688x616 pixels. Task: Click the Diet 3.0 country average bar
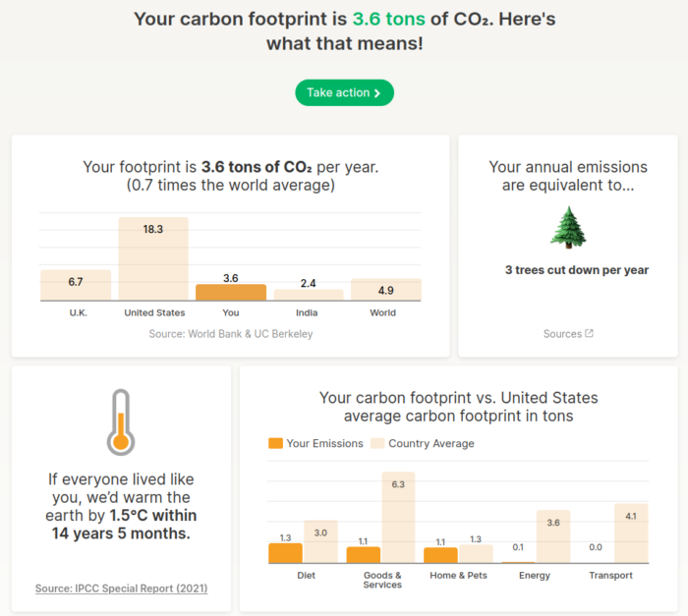click(x=320, y=541)
